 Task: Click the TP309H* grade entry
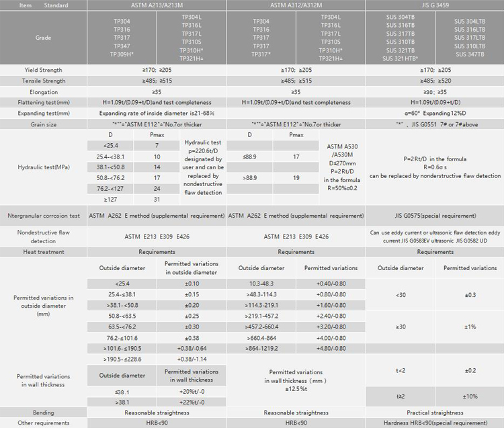(122, 54)
